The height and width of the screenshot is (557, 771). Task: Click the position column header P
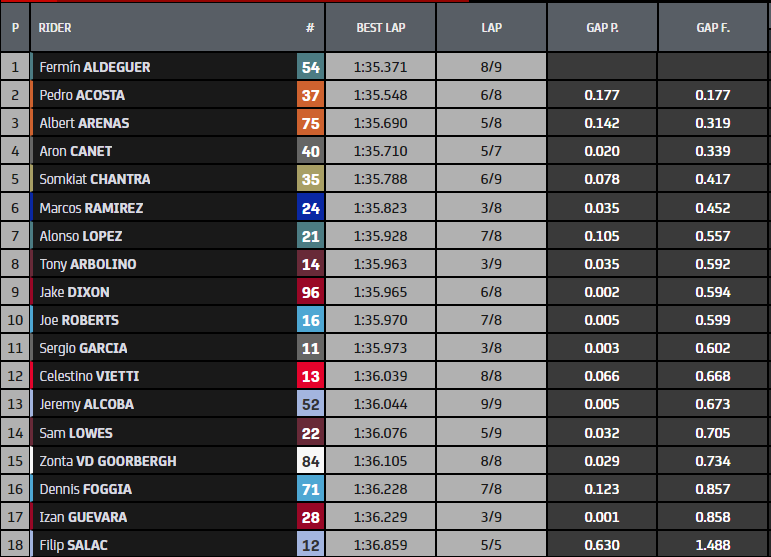[15, 28]
